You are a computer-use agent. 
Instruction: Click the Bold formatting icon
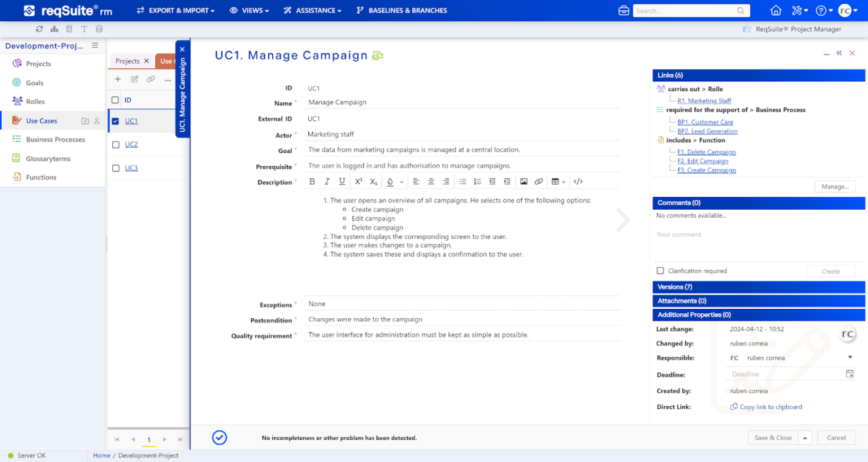[312, 182]
